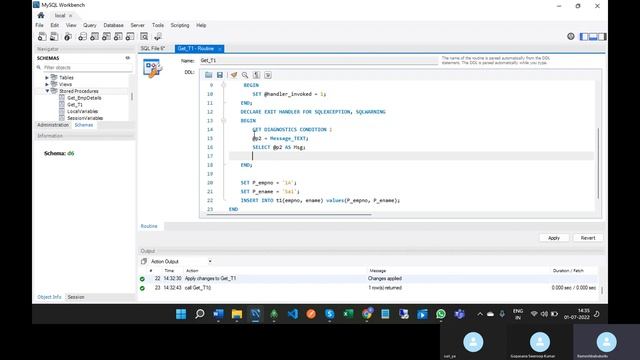Open the Query menu
Image resolution: width=640 pixels, height=360 pixels.
[x=90, y=25]
